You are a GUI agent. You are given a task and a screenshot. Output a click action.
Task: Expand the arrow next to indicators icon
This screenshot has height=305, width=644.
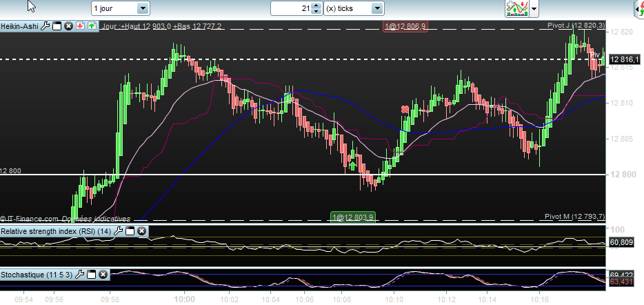click(534, 8)
